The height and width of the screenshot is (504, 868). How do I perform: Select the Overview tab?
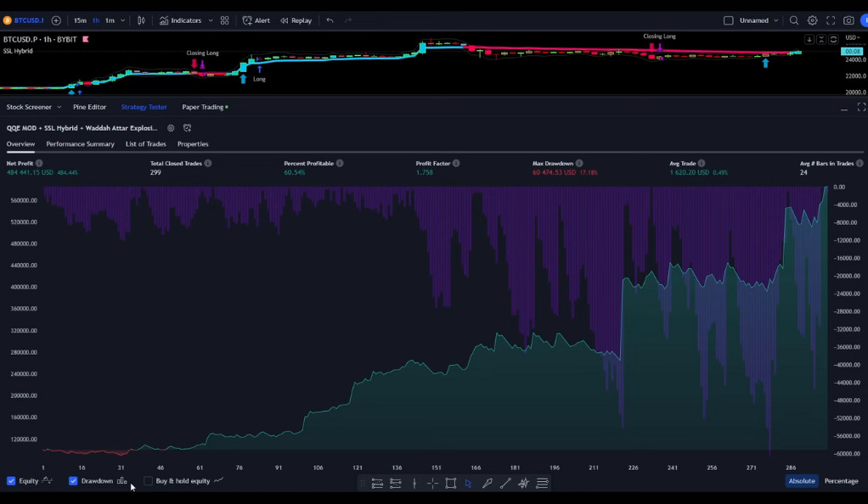20,144
